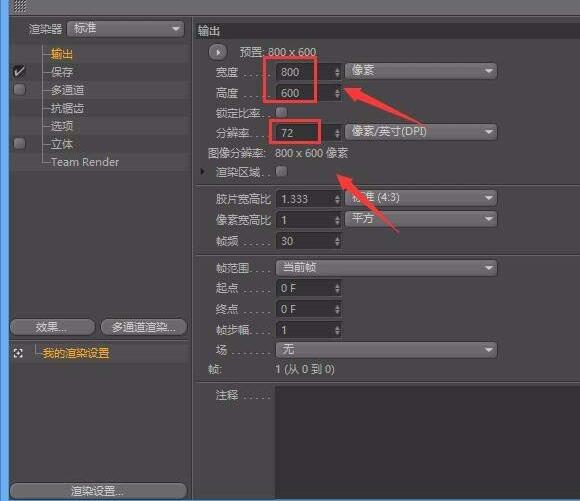Screen dimensions: 580x501
Task: Select the 多通道 entry in the list
Action: [67, 90]
